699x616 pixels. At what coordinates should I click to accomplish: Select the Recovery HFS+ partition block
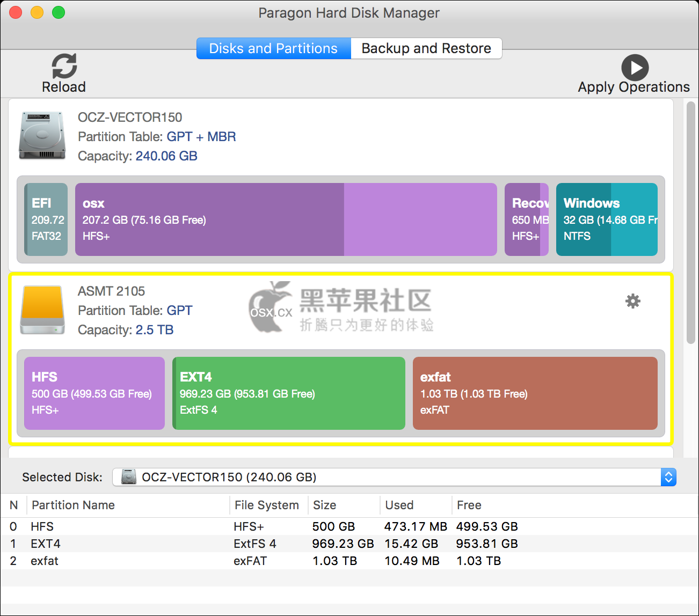[527, 219]
